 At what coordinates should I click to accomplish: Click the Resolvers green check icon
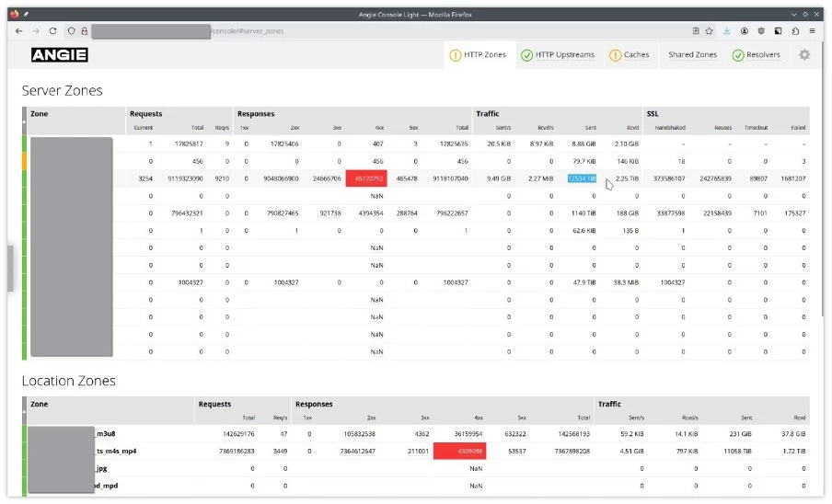click(738, 55)
